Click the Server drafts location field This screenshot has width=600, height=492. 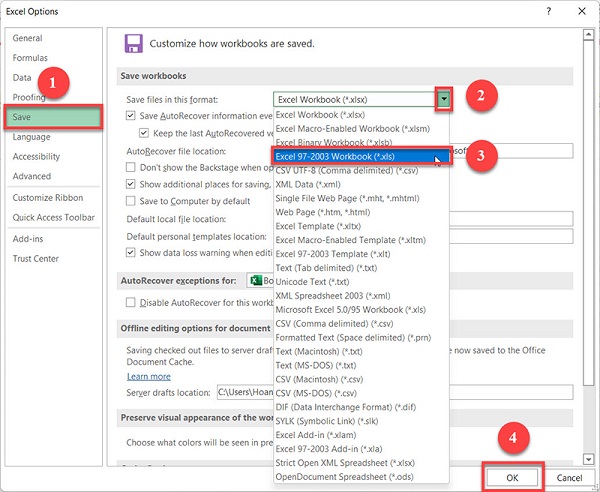click(395, 392)
